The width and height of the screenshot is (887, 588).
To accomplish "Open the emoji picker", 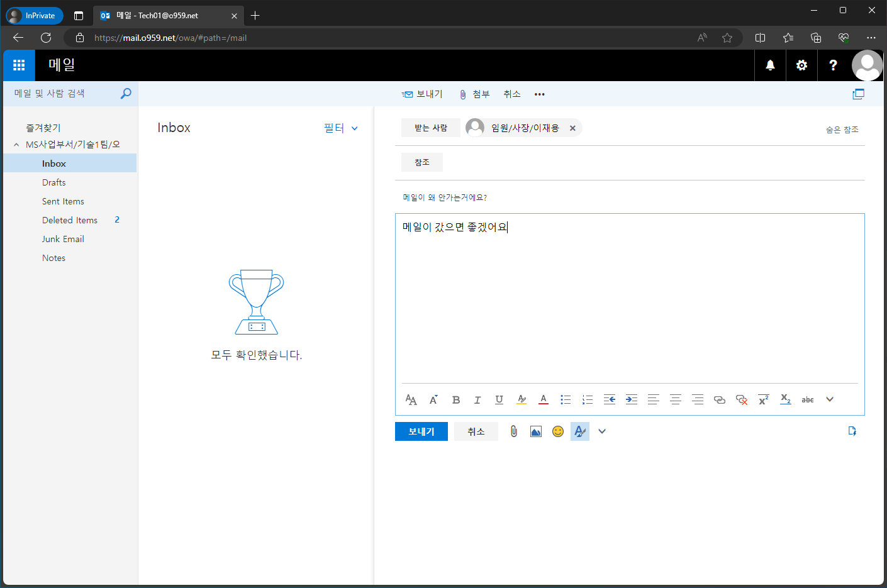I will [558, 431].
